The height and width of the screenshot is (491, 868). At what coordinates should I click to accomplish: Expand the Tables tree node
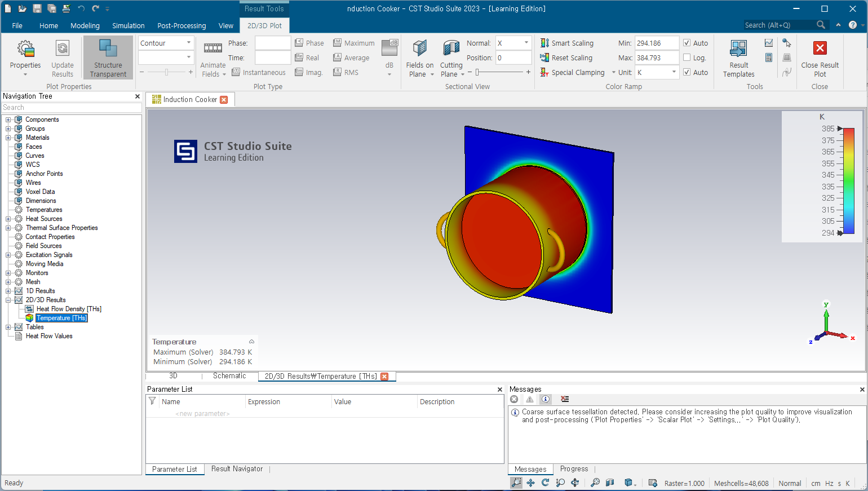(8, 327)
